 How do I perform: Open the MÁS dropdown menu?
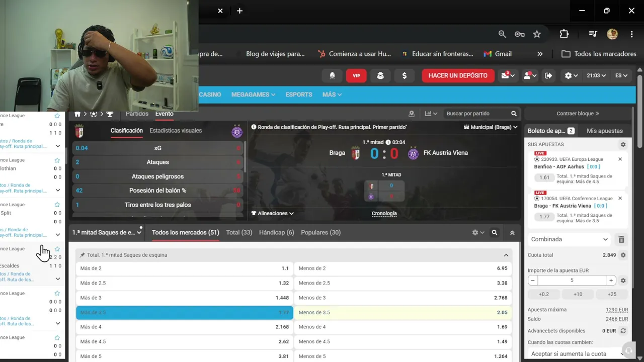point(332,95)
